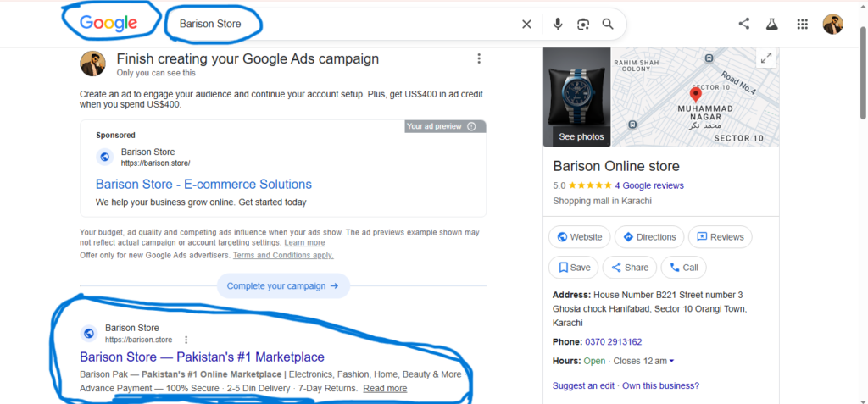The width and height of the screenshot is (868, 404).
Task: Click the globe favicon of the Barison Store result
Action: click(x=88, y=333)
